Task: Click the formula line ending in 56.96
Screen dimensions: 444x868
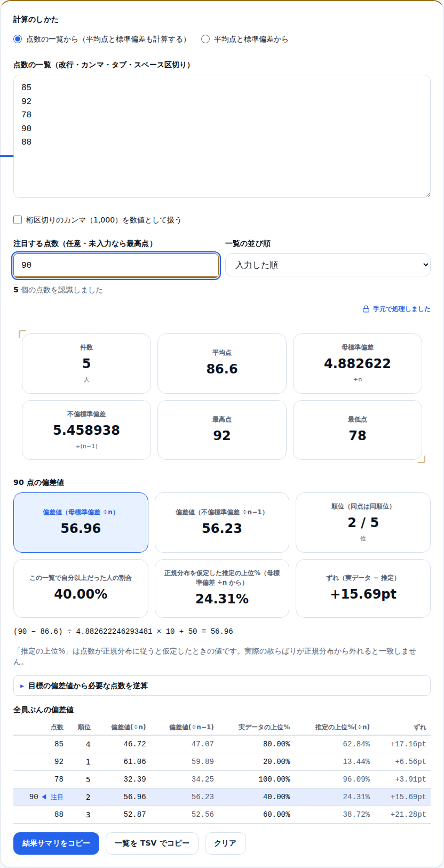Action: coord(123,631)
